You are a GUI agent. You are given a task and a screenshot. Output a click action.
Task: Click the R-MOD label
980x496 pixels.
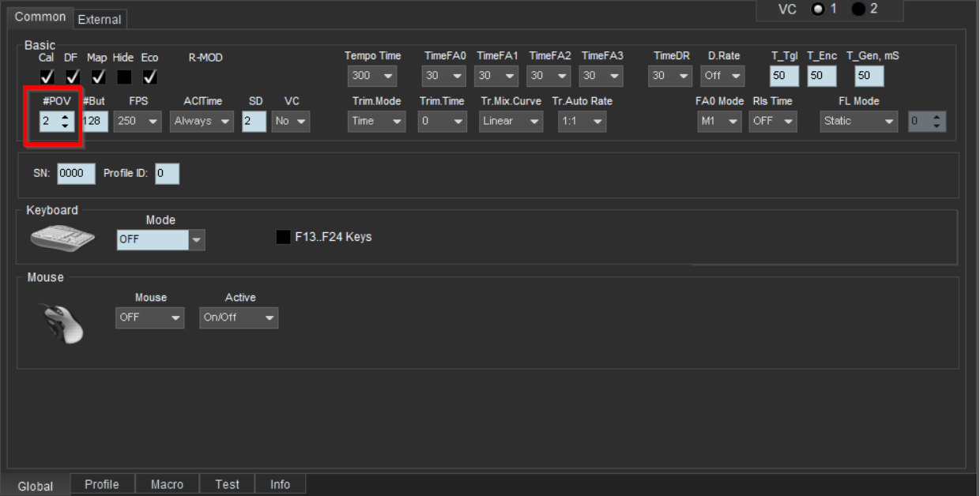[205, 57]
